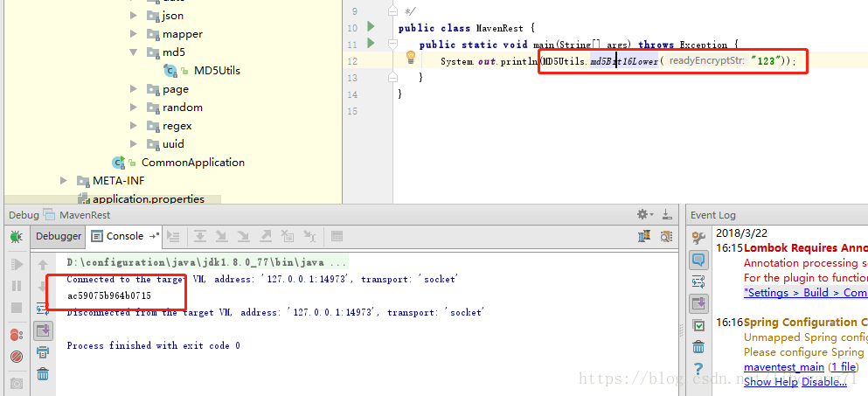Collapse the md5 folder
This screenshot has width=868, height=396.
(134, 52)
